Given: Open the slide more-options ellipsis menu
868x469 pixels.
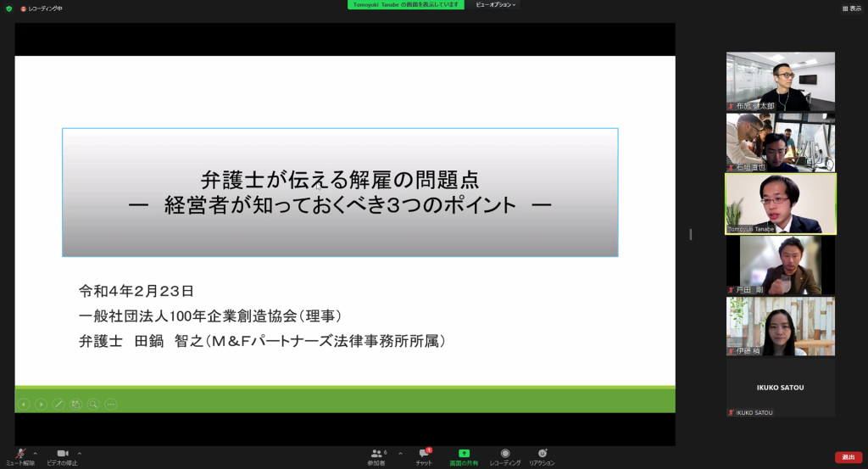Looking at the screenshot, I should [111, 405].
